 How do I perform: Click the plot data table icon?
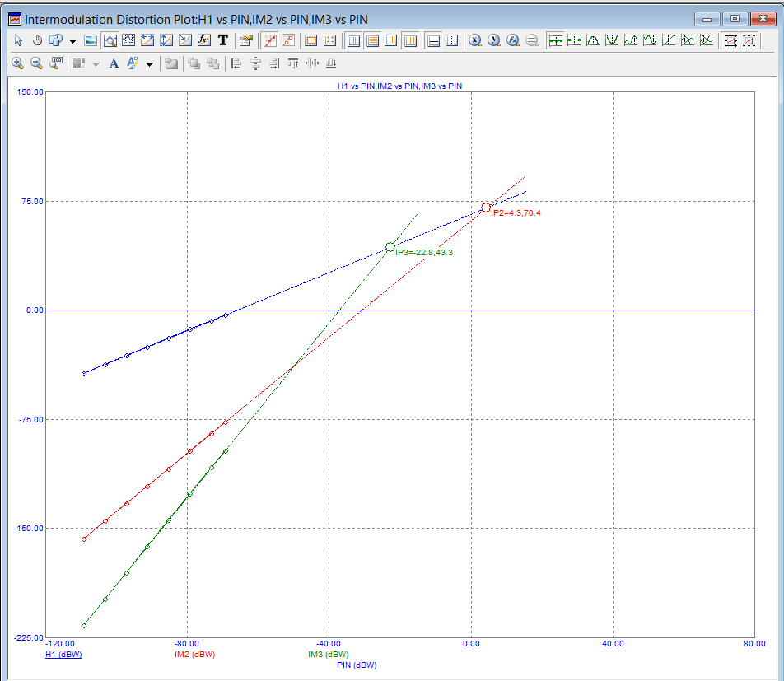[128, 40]
